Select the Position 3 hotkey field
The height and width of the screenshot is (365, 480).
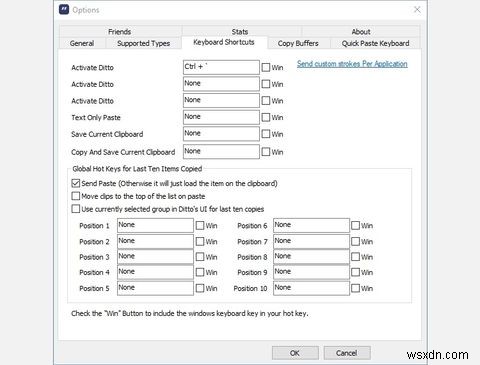155,257
